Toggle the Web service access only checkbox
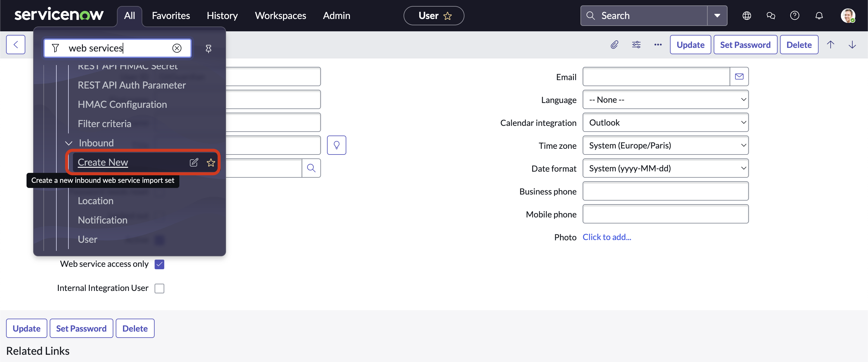The width and height of the screenshot is (868, 362). (159, 264)
